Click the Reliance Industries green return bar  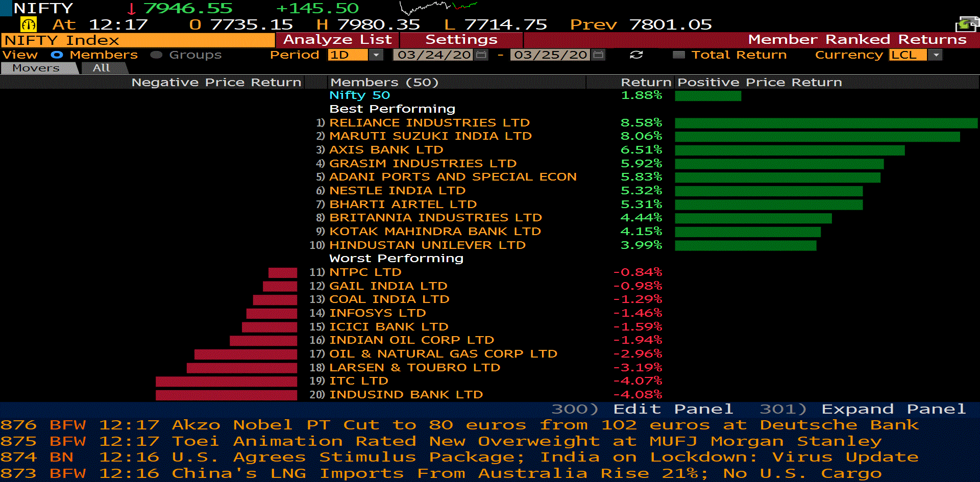(x=825, y=123)
